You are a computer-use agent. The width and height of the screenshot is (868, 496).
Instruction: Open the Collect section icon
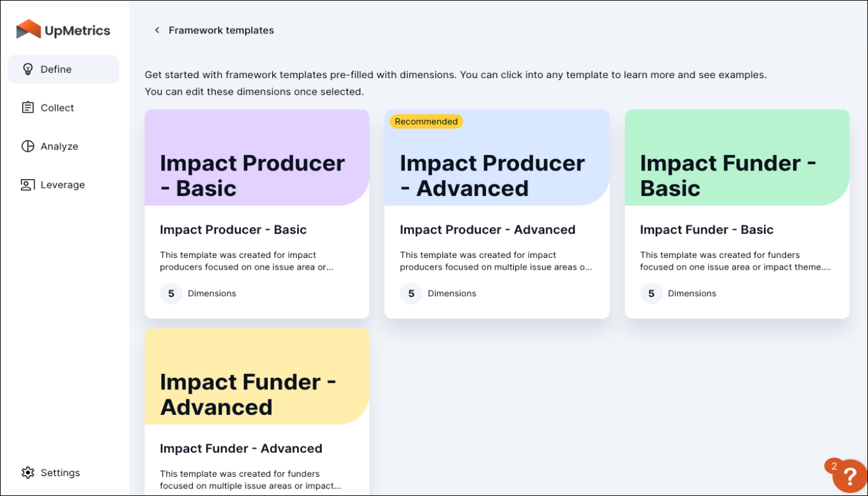point(27,107)
